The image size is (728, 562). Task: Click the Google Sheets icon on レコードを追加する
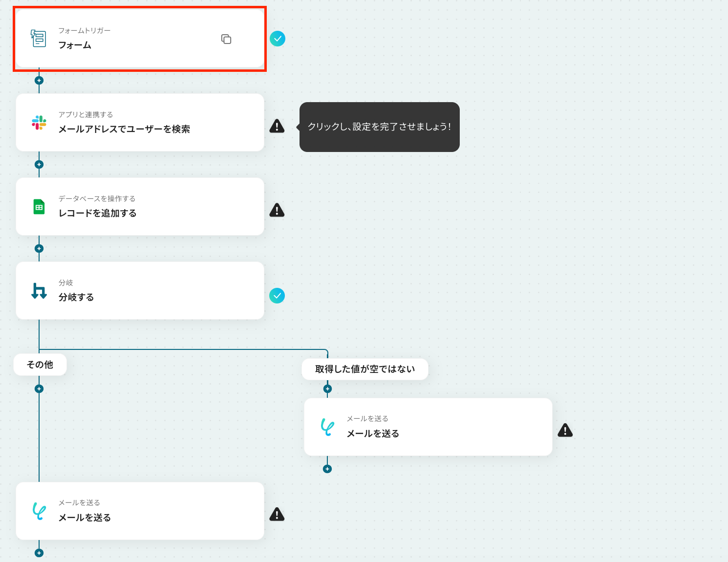point(39,207)
